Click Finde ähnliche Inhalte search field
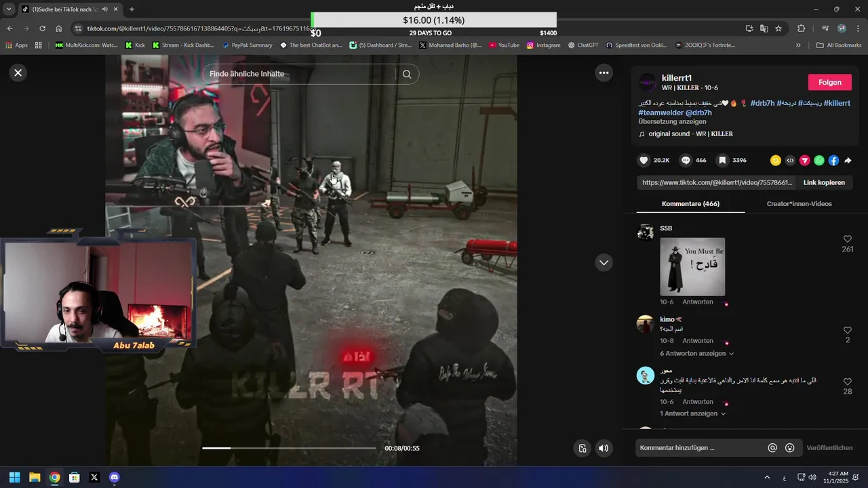Image resolution: width=868 pixels, height=488 pixels. (x=302, y=74)
